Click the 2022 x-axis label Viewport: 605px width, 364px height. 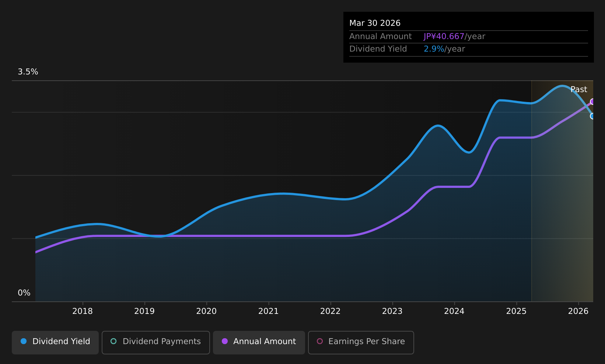tap(331, 311)
